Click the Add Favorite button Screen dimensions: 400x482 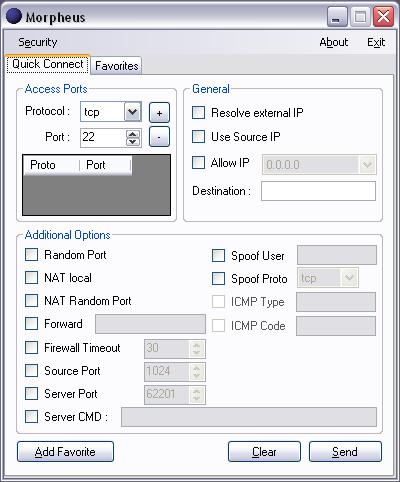(x=65, y=452)
